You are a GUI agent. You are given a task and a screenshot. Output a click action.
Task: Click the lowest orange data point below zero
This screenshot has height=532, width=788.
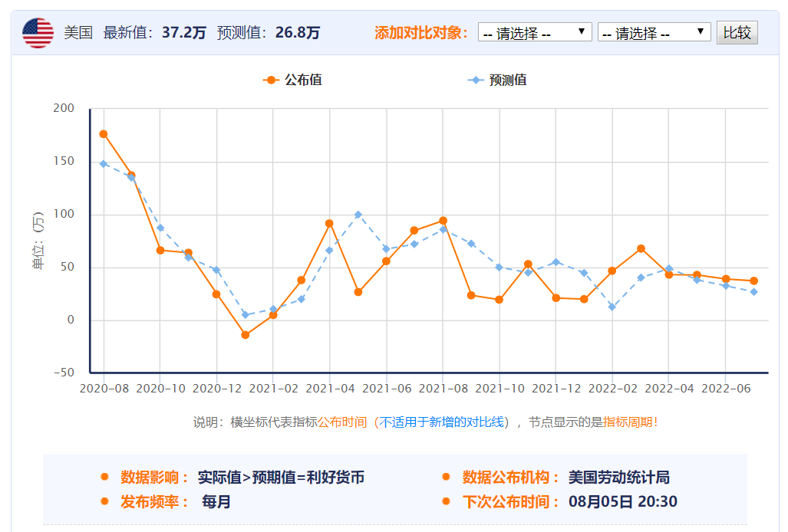coord(246,335)
